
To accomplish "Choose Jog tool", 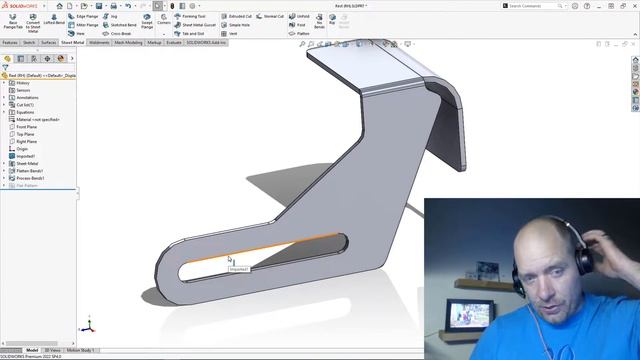I will pyautogui.click(x=110, y=16).
